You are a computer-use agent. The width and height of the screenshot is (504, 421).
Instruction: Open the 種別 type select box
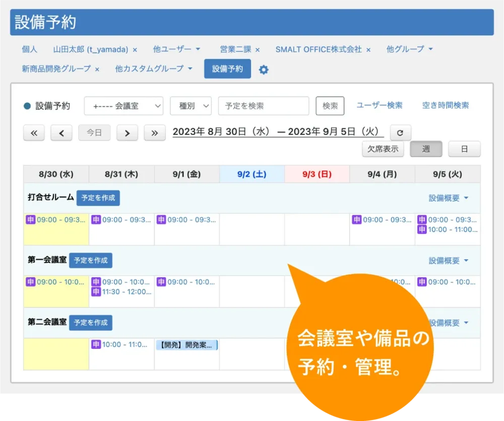pyautogui.click(x=191, y=106)
